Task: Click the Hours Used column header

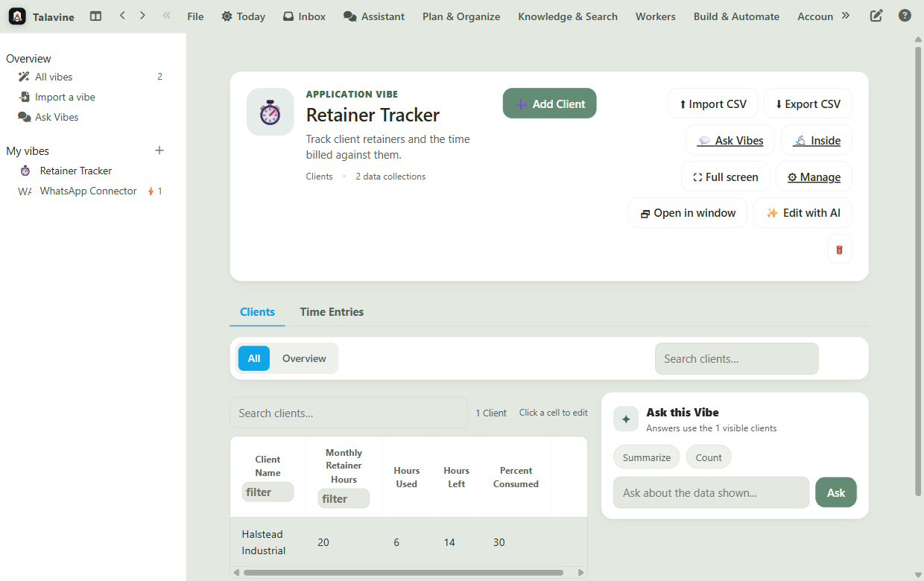Action: (407, 477)
